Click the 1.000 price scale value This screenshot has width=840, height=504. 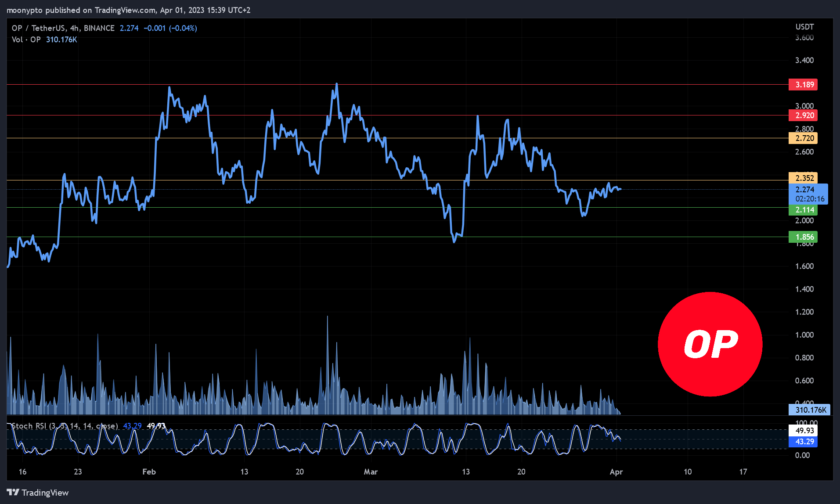804,335
